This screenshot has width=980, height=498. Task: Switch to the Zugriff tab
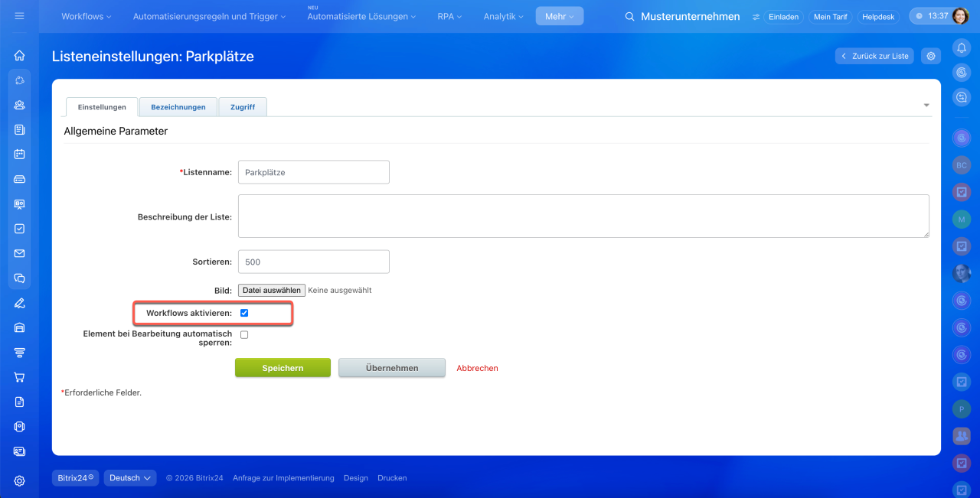[243, 107]
